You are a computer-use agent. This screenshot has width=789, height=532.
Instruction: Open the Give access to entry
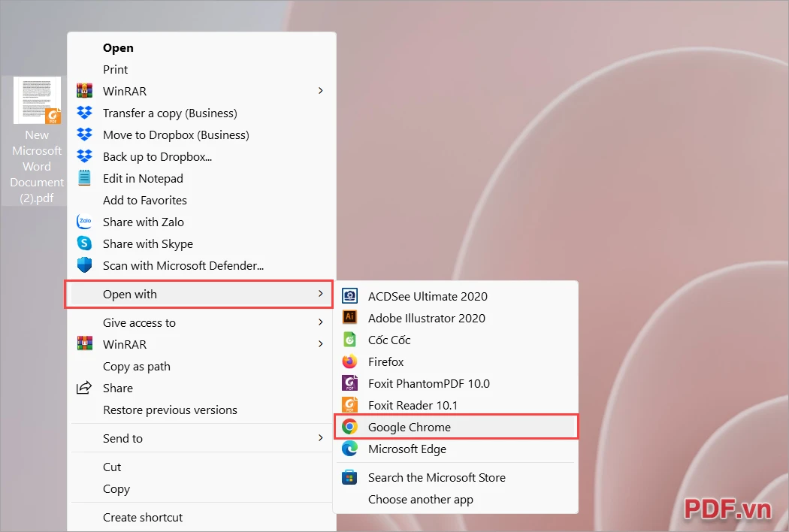tap(201, 322)
